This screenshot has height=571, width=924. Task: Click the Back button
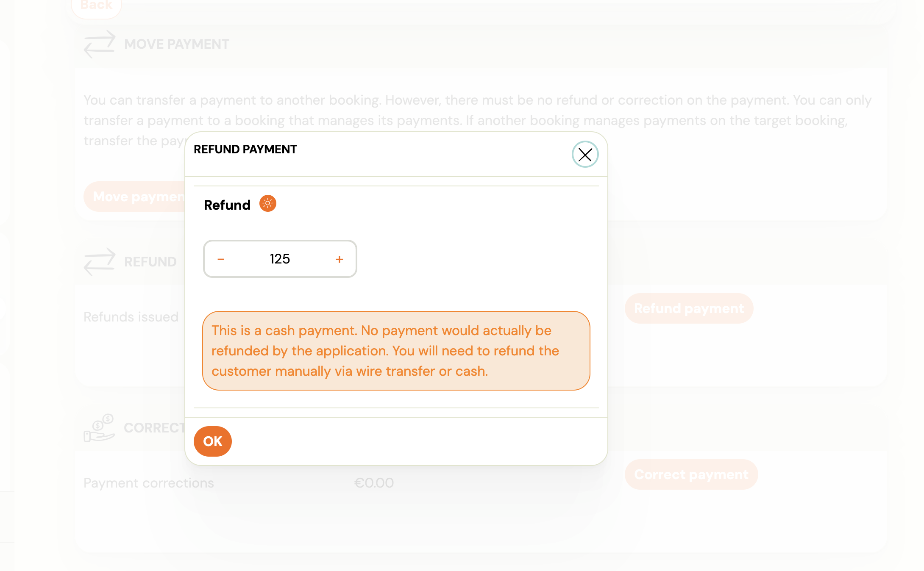[x=96, y=5]
